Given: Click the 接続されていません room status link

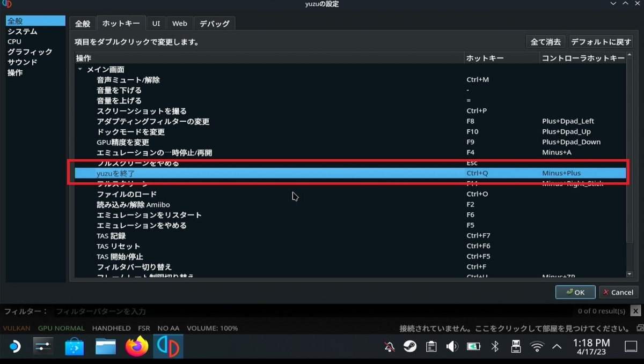Looking at the screenshot, I should point(514,328).
